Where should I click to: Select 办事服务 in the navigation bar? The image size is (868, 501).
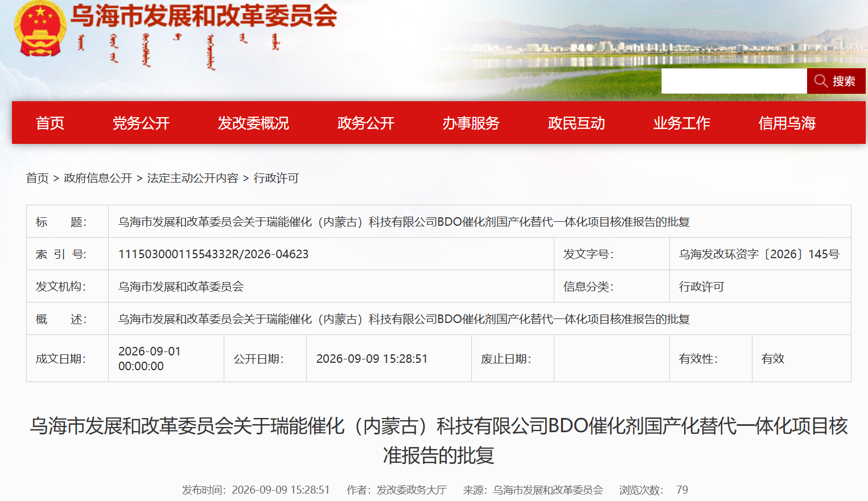click(x=471, y=123)
